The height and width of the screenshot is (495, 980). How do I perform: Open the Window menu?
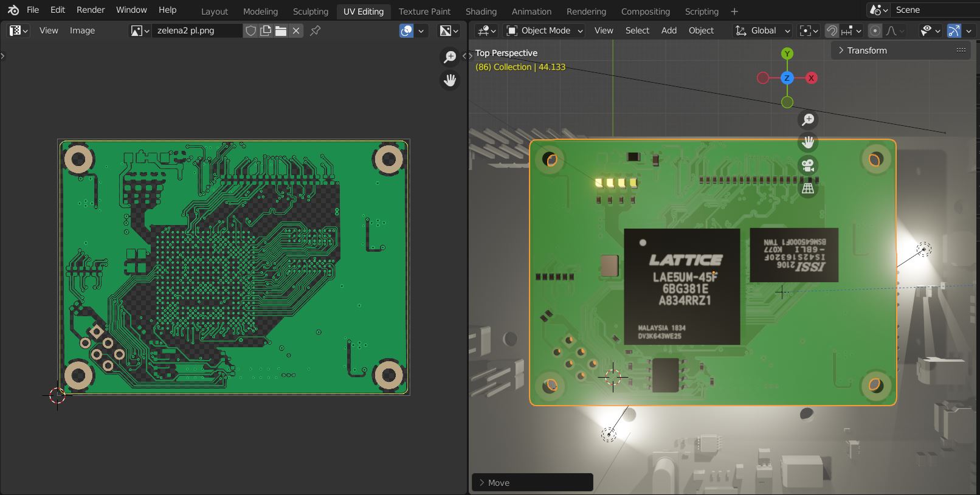click(131, 10)
